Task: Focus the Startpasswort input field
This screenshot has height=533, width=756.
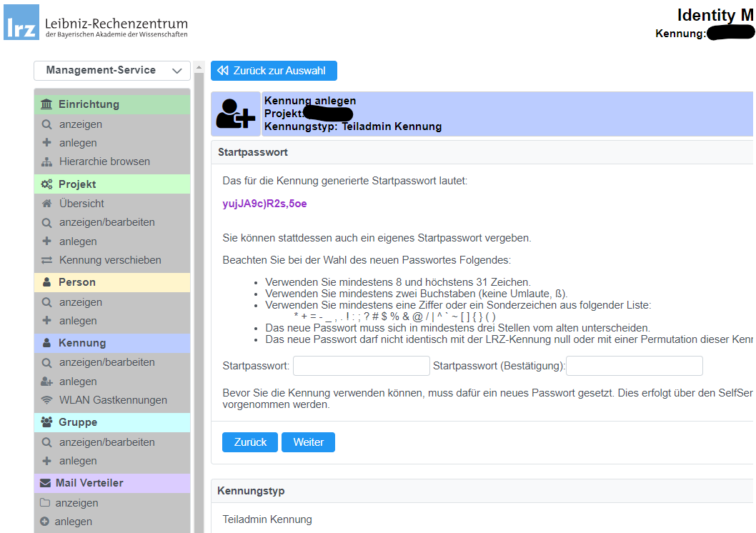Action: click(362, 366)
